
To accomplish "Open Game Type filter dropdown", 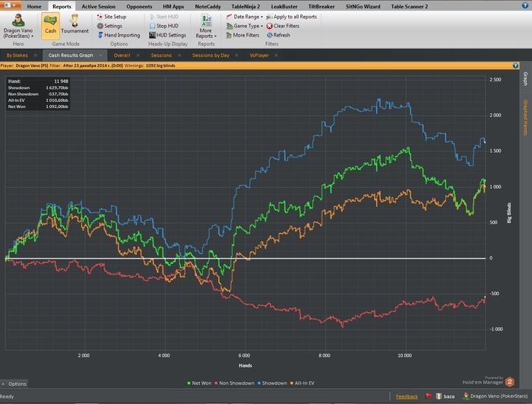I will (245, 26).
